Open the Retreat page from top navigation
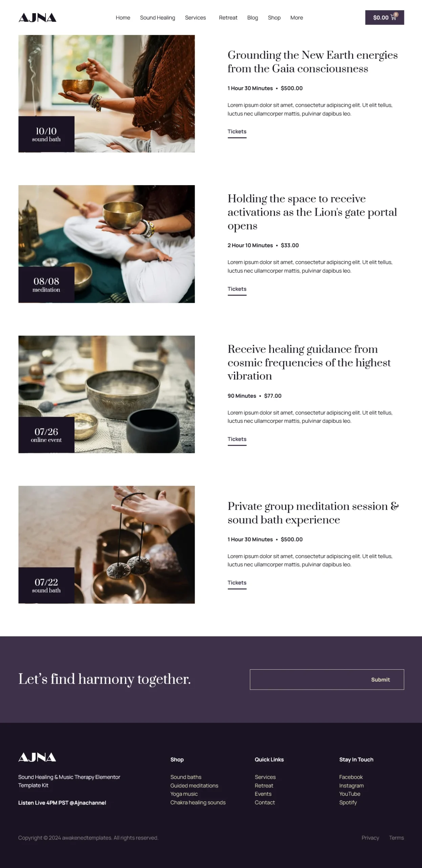This screenshot has width=422, height=868. (228, 18)
